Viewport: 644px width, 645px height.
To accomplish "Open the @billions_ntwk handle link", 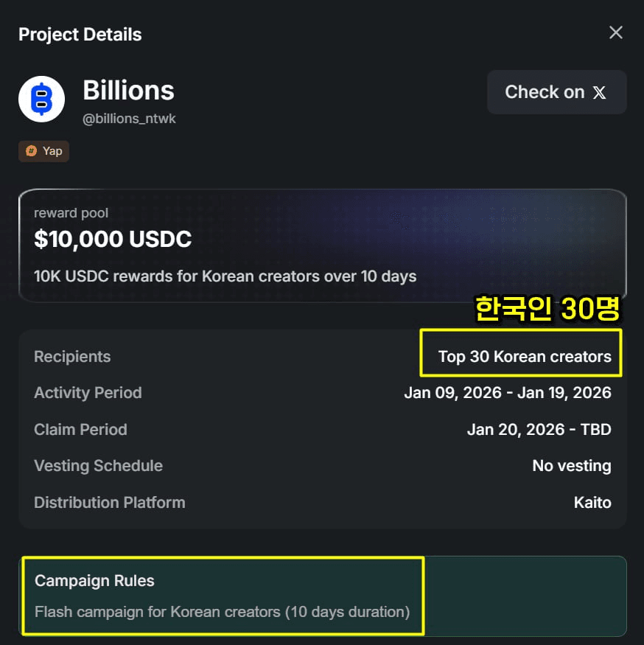I will click(129, 119).
